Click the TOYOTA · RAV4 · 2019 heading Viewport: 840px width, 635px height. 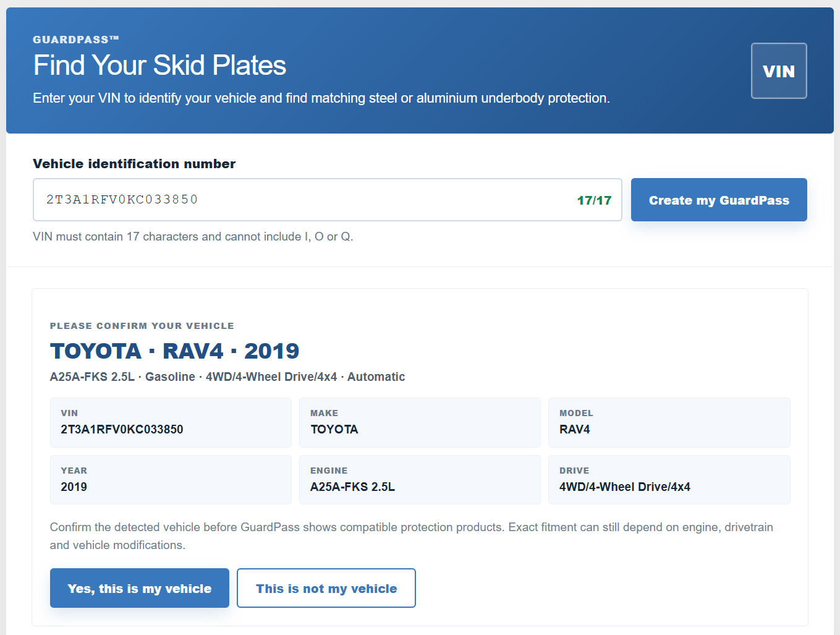pyautogui.click(x=174, y=351)
